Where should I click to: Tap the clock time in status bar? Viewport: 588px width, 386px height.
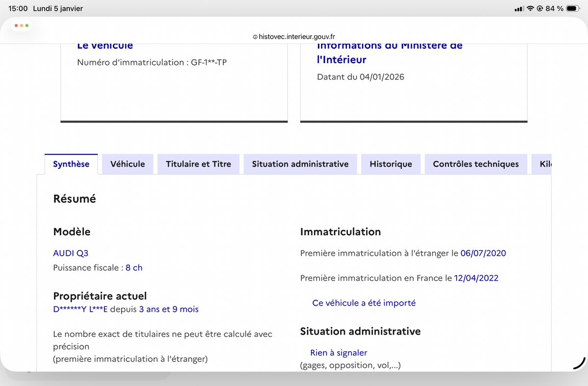tap(18, 9)
